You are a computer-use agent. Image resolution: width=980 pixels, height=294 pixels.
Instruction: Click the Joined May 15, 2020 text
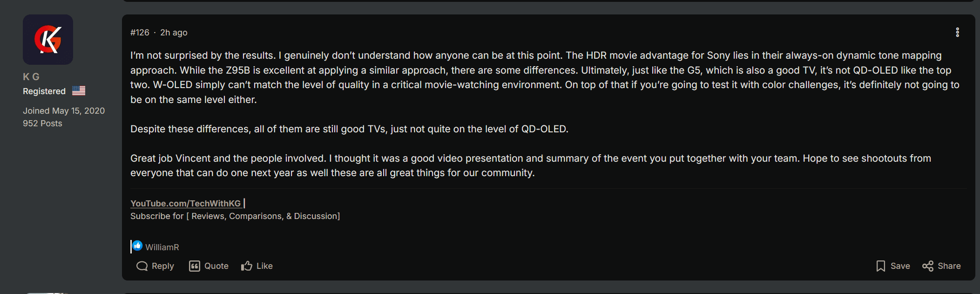coord(64,111)
